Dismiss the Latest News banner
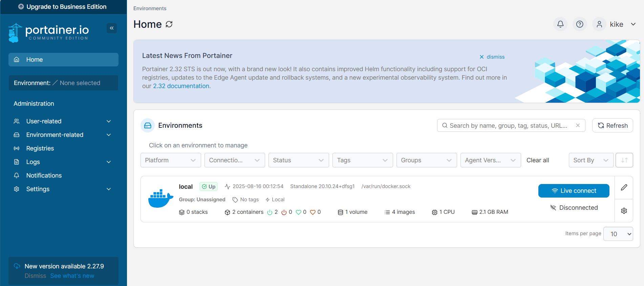Viewport: 644px width, 286px height. [492, 57]
